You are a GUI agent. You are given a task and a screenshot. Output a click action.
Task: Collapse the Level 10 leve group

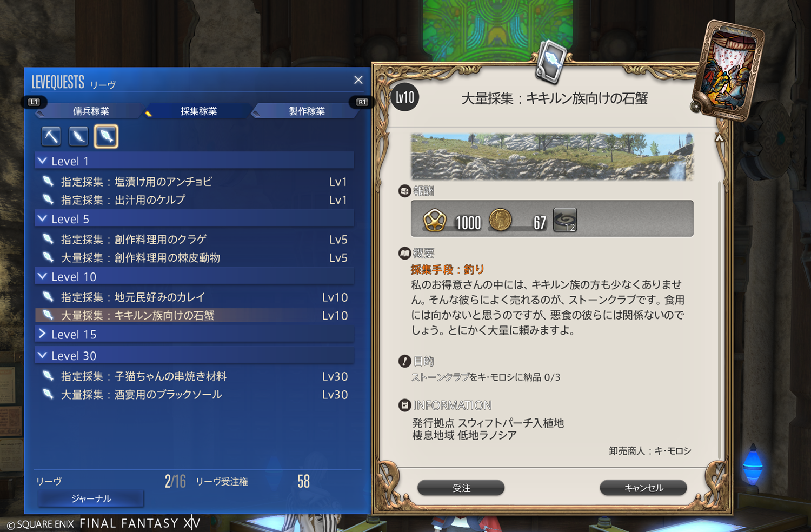(195, 277)
